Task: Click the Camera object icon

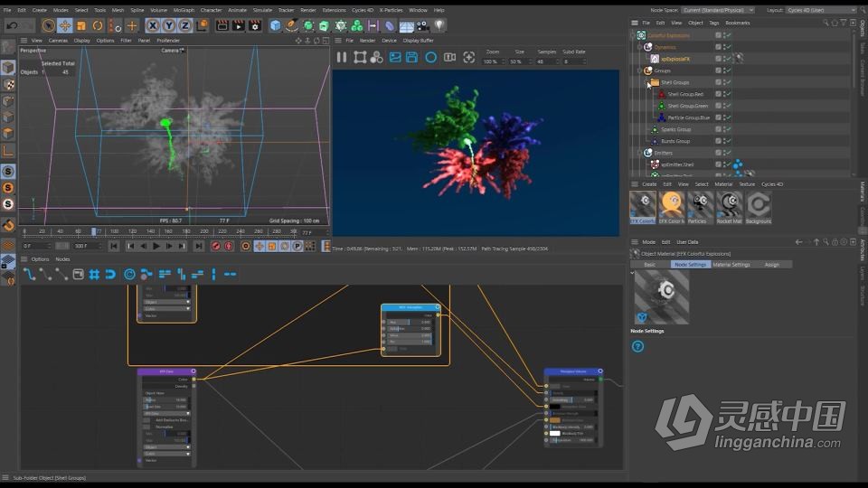Action: coord(423,25)
